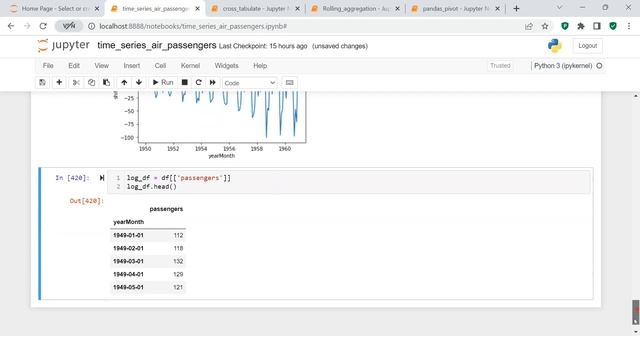Cut selected cells with scissors icon
The image size is (640, 360).
tap(76, 82)
